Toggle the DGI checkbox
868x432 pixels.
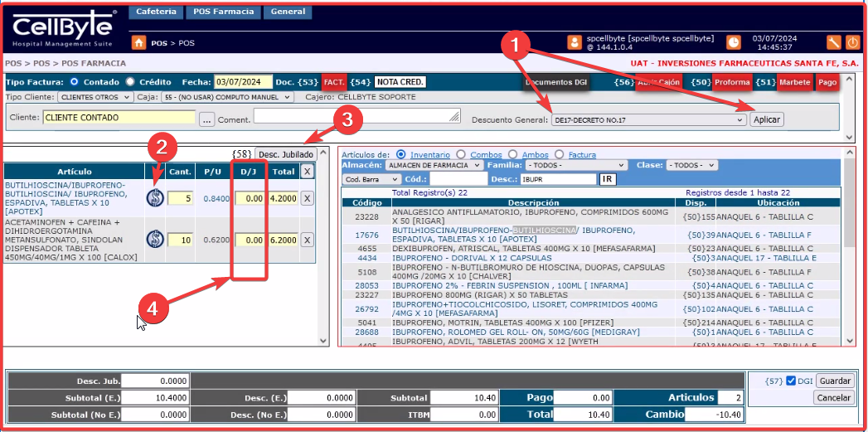point(791,381)
